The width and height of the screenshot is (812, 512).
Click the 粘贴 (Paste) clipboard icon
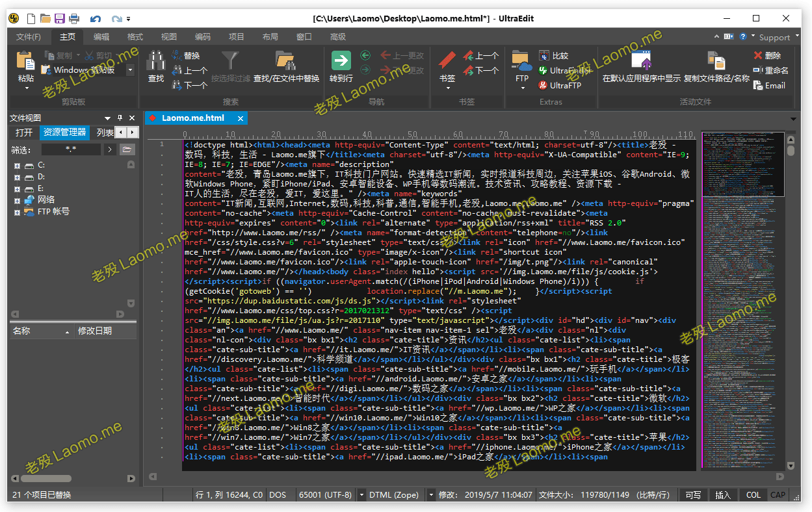pos(26,61)
